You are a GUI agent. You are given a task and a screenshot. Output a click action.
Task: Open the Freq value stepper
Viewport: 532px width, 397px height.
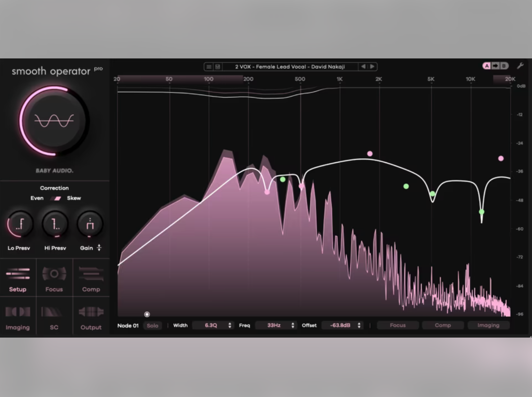[x=293, y=325]
